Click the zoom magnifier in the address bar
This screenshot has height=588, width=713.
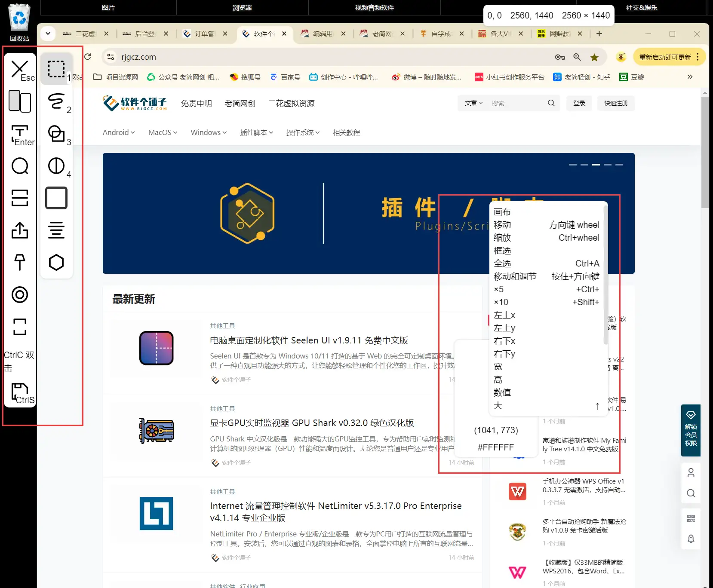577,57
